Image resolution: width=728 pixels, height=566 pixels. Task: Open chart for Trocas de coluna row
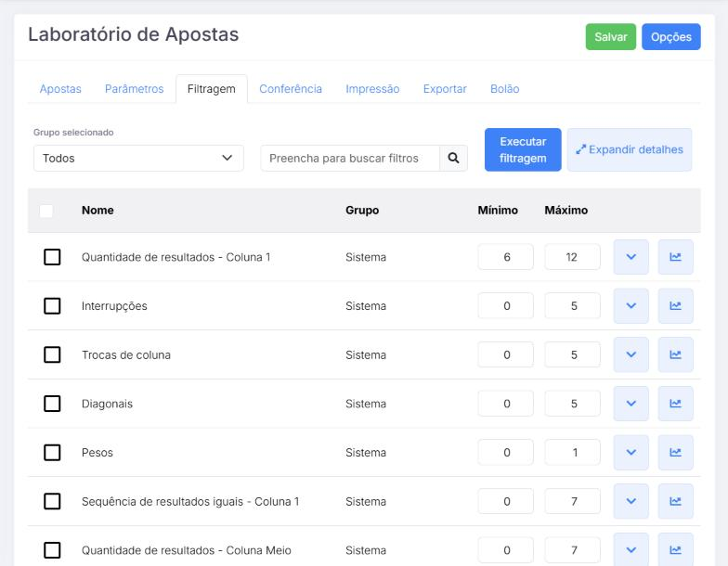pos(676,354)
